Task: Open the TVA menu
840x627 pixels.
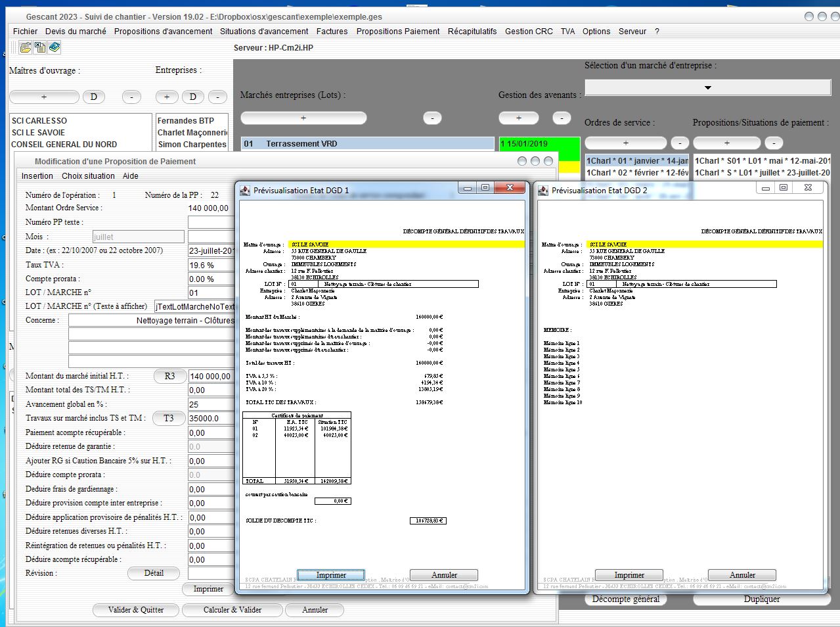Action: pyautogui.click(x=567, y=31)
